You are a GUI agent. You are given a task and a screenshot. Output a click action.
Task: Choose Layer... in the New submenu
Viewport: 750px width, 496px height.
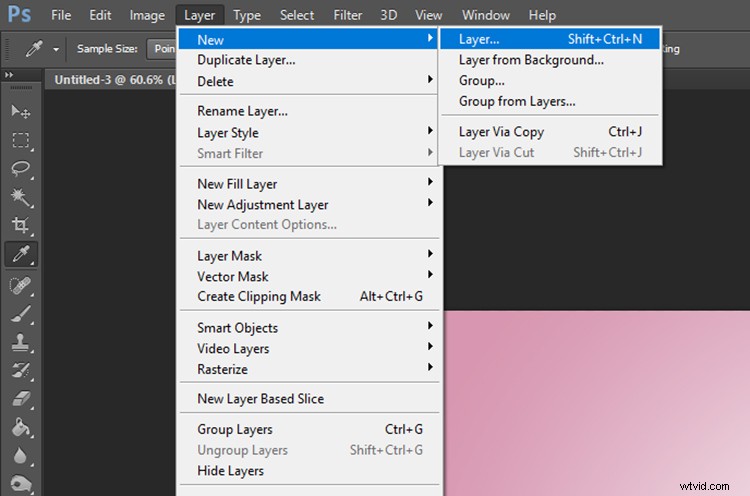click(550, 39)
